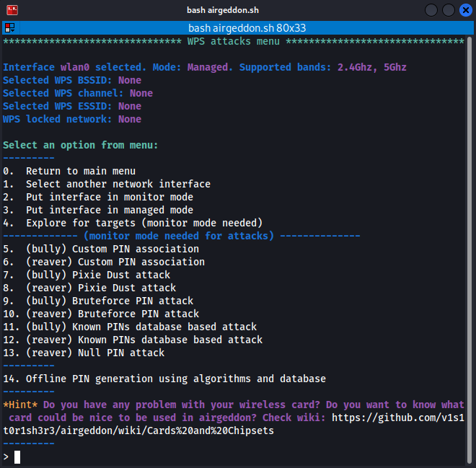Image resolution: width=476 pixels, height=468 pixels.
Task: Click '8. (reaver) Pixie Dust attack'
Action: click(x=89, y=288)
